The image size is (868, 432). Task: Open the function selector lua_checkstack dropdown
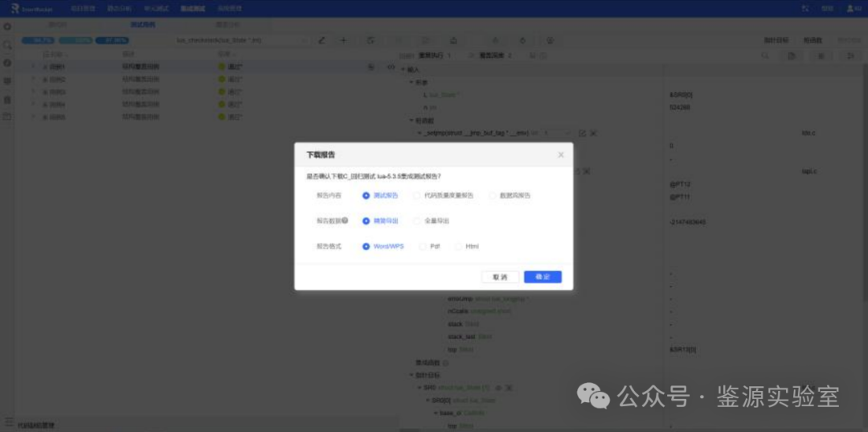pos(241,40)
